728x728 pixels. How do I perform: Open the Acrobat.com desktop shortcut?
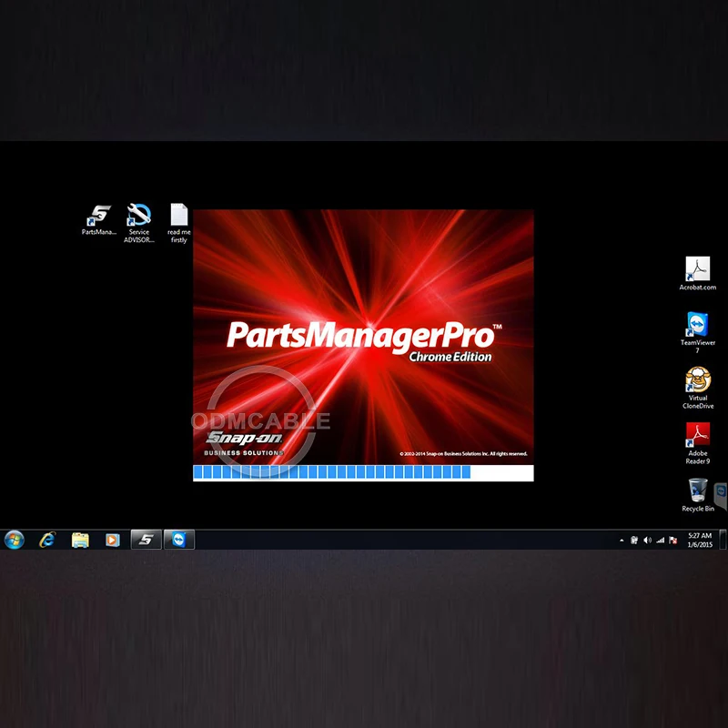pyautogui.click(x=697, y=274)
